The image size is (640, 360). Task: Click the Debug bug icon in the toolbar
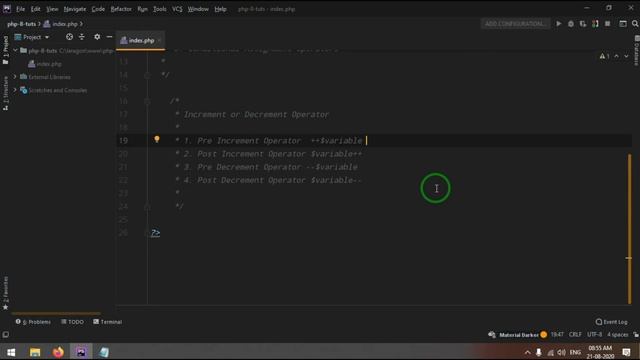pyautogui.click(x=571, y=24)
